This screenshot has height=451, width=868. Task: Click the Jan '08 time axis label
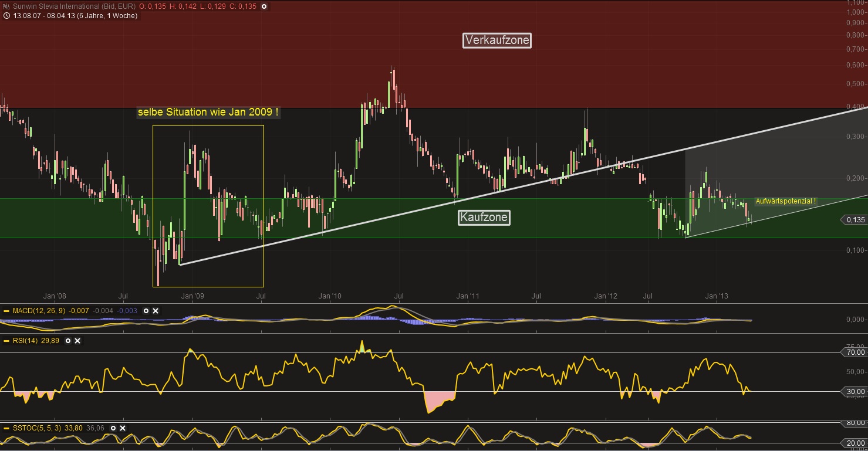(x=55, y=296)
